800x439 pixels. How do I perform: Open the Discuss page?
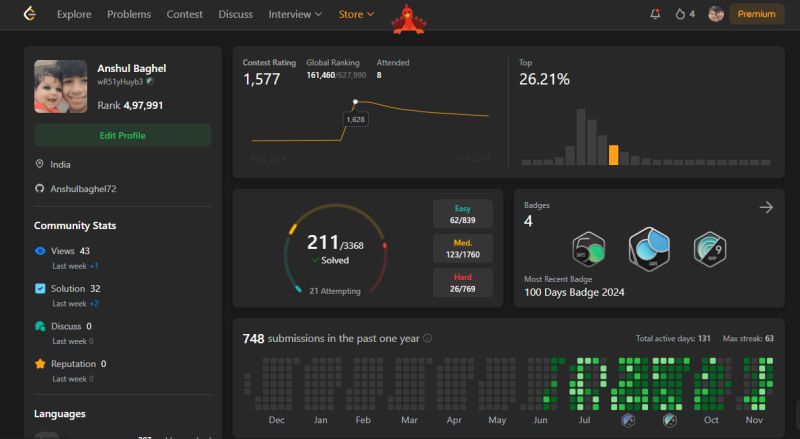235,14
